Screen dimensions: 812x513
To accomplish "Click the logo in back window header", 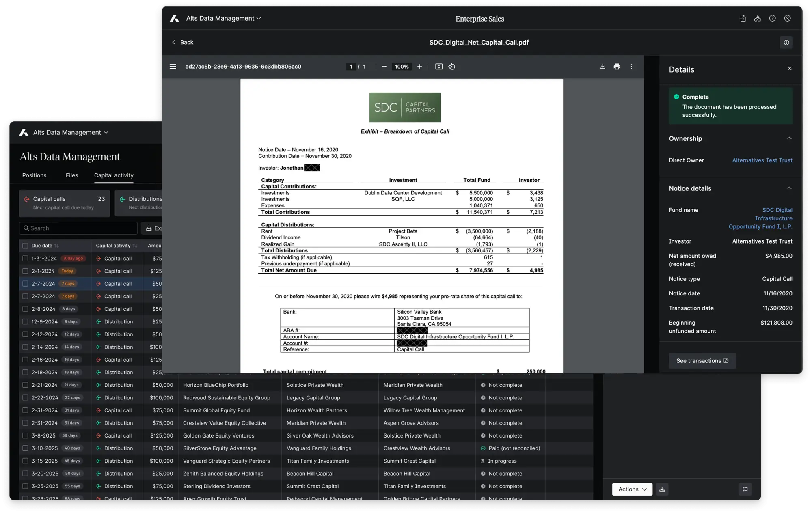I will (x=24, y=132).
